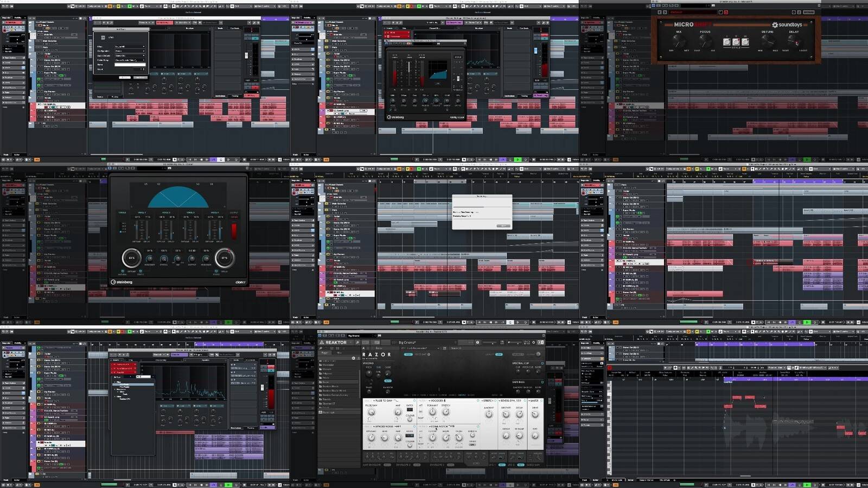The width and height of the screenshot is (868, 488).
Task: Click the soundtoys logo in MicroShift plugin
Action: click(787, 25)
